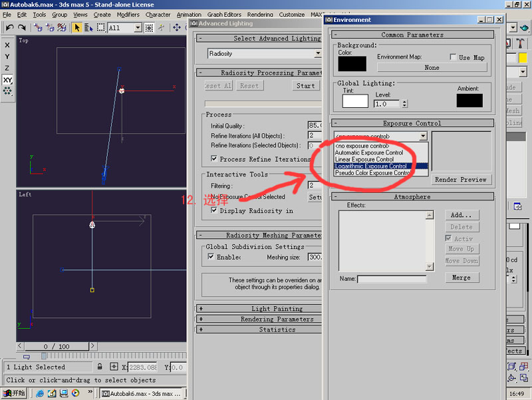Choose the Select Object arrow tool
The image size is (532, 400).
click(77, 27)
